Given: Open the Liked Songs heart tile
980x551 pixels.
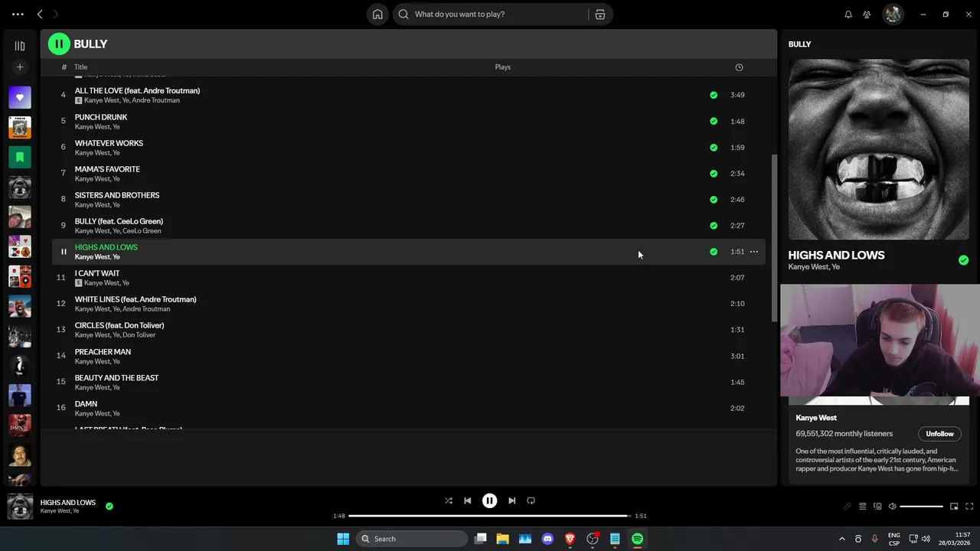Looking at the screenshot, I should point(20,97).
